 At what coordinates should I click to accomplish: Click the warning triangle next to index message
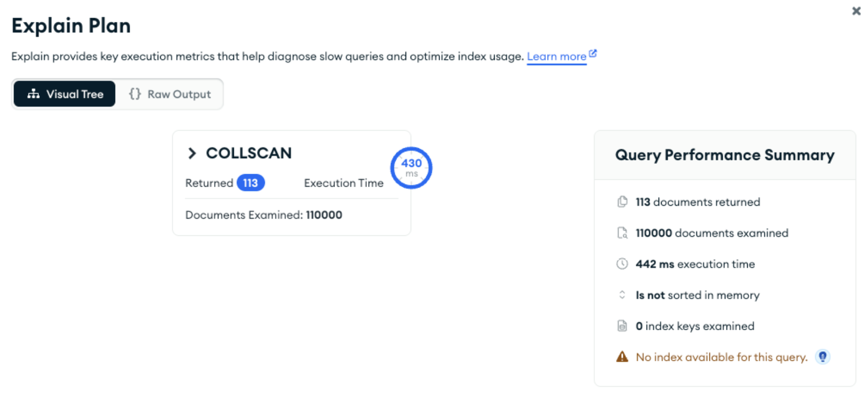pos(621,357)
